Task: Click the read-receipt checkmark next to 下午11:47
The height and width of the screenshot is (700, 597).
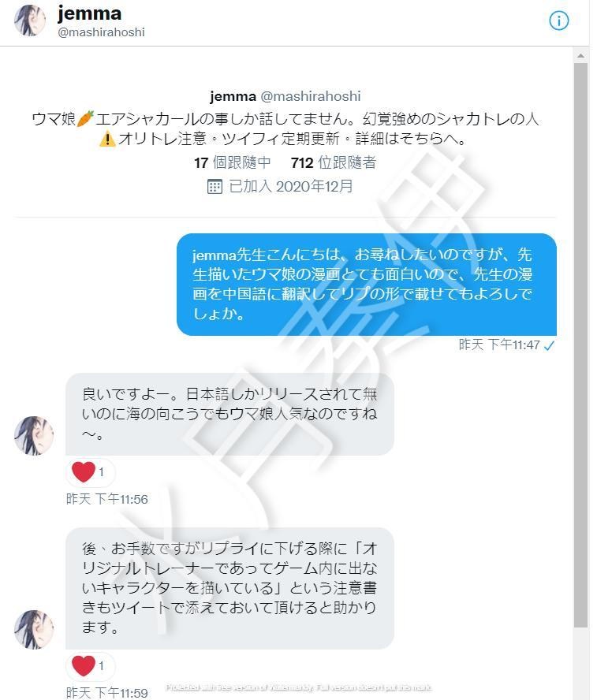Action: [x=549, y=345]
